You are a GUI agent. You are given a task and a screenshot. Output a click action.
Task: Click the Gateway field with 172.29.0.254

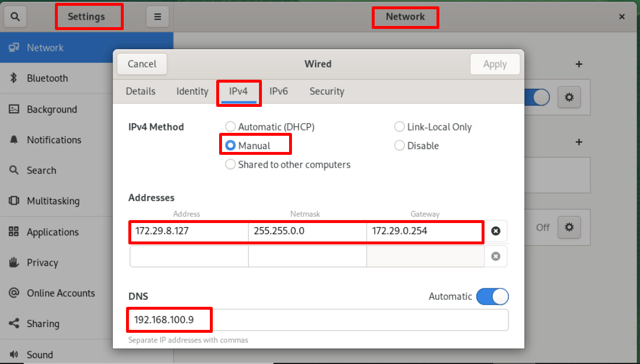[x=424, y=231]
